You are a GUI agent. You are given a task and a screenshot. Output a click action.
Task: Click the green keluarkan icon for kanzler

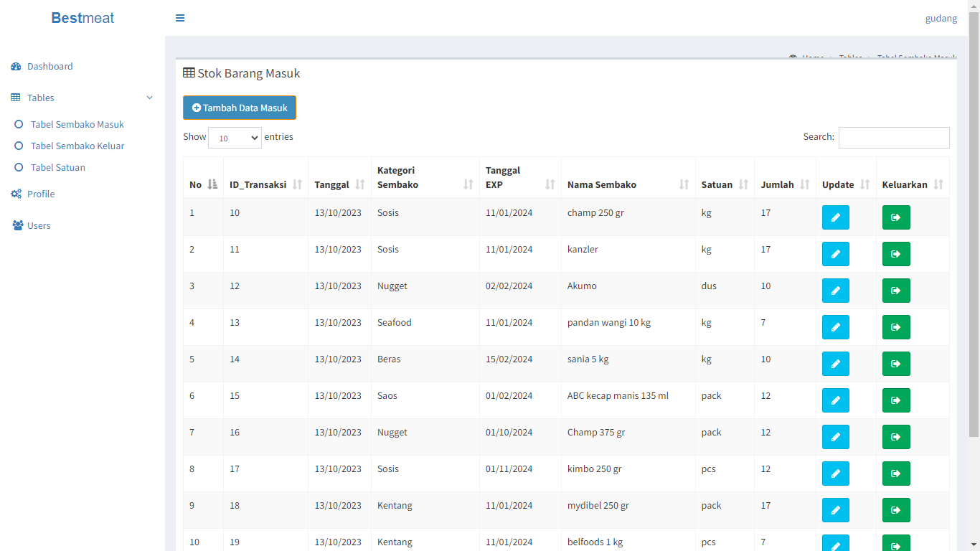click(895, 254)
